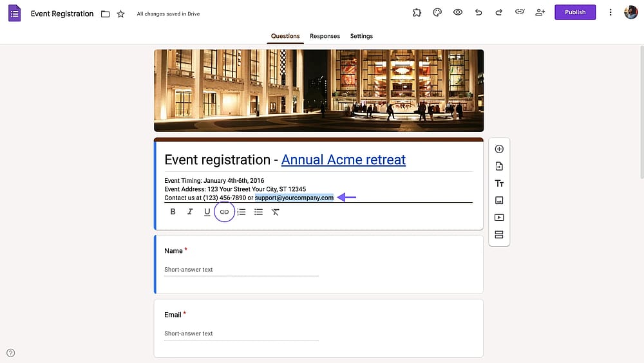The image size is (644, 363).
Task: Open the account profile picture
Action: tap(631, 12)
